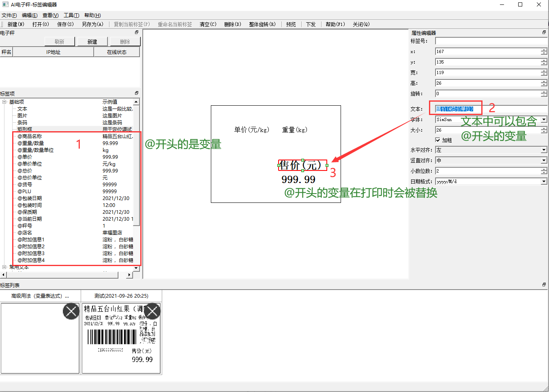Open the 日期格式 date format dropdown
Viewport: 549px width, 392px height.
[544, 181]
